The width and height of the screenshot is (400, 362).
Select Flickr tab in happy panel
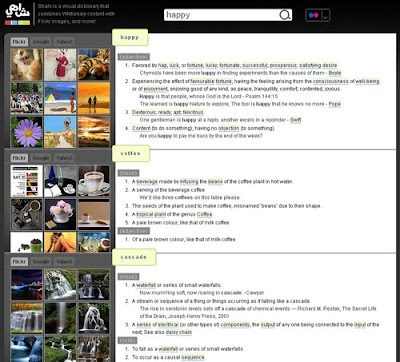tap(19, 42)
